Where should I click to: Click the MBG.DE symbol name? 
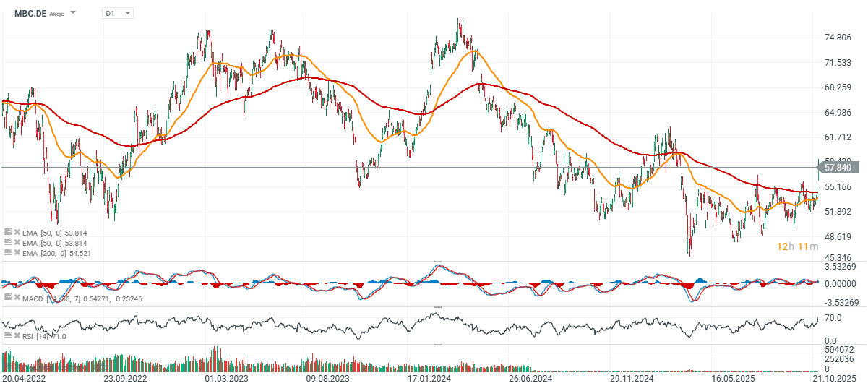point(29,13)
